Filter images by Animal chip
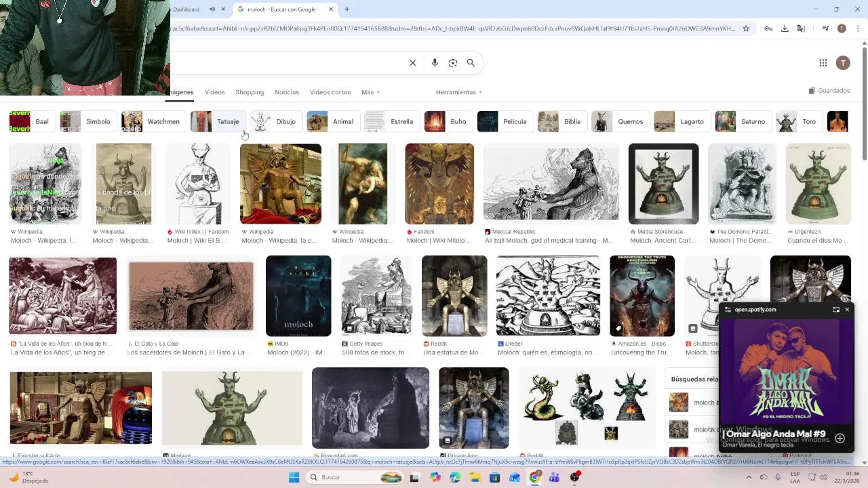The image size is (868, 488). pos(333,121)
